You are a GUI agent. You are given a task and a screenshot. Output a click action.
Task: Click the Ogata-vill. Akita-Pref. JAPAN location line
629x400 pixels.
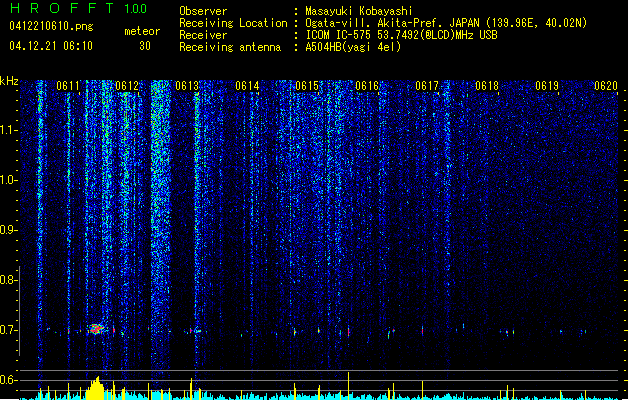coord(446,23)
